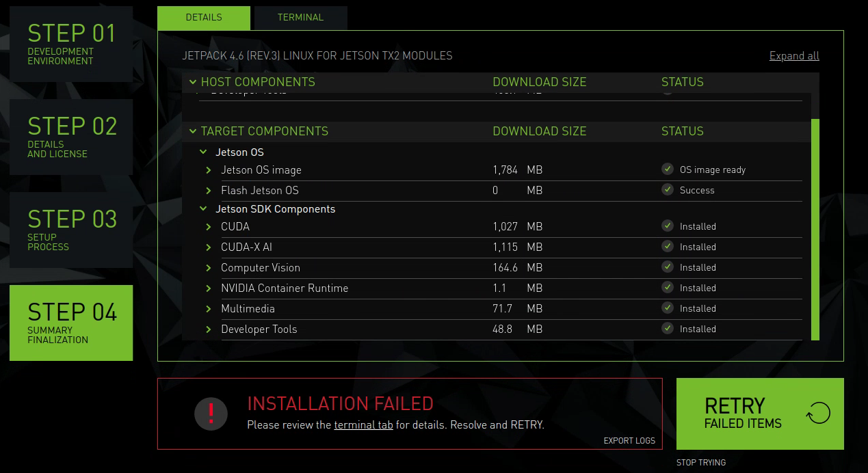Screen dimensions: 868x473
Task: Switch to the Terminal tab
Action: [300, 18]
